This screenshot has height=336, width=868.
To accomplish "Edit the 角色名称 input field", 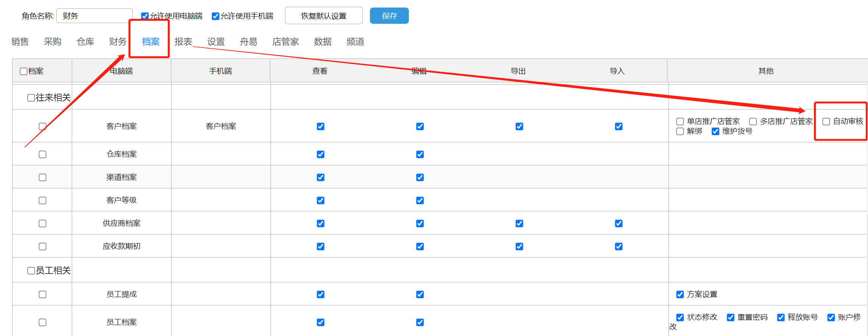I will click(x=94, y=16).
